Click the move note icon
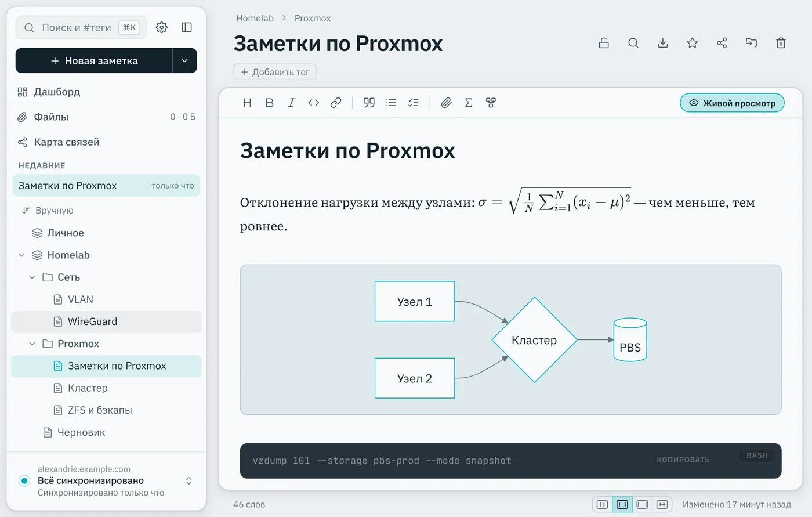The height and width of the screenshot is (517, 812). pos(752,43)
